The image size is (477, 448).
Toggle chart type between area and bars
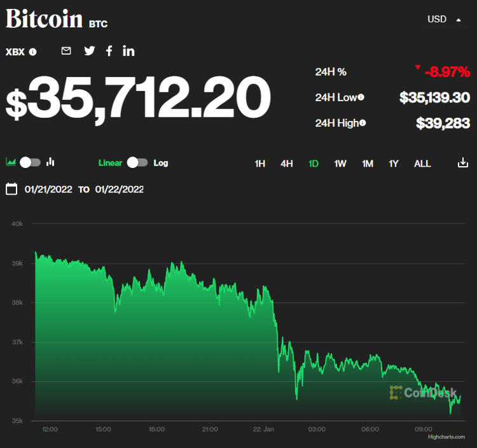click(30, 162)
